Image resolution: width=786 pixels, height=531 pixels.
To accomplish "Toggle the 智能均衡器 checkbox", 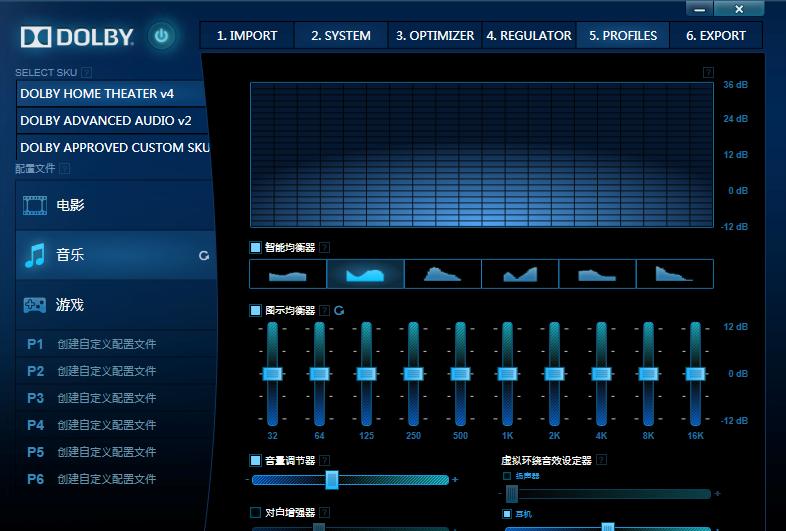I will pyautogui.click(x=255, y=247).
